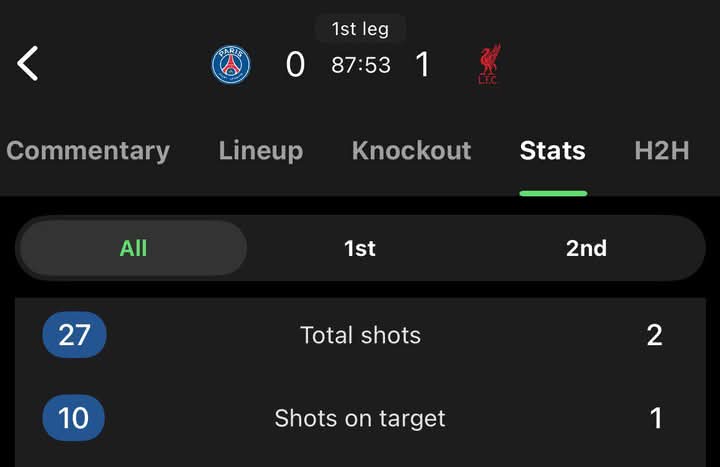The height and width of the screenshot is (467, 720).
Task: Filter stats to 1st half
Action: click(x=360, y=248)
